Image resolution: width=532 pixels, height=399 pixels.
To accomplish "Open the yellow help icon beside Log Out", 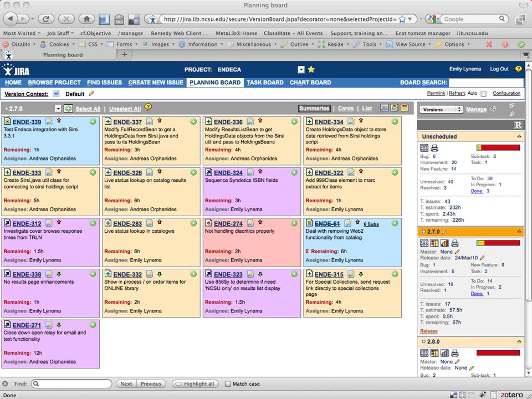I will [x=518, y=69].
